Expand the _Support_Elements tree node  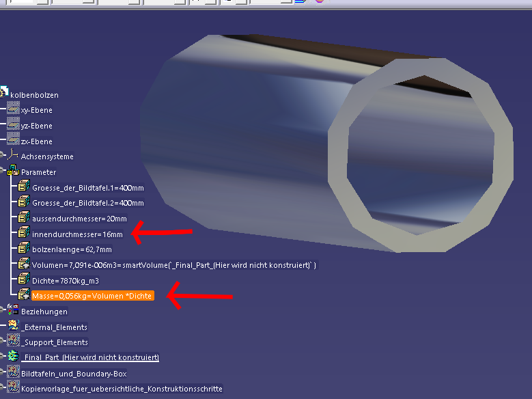point(3,342)
